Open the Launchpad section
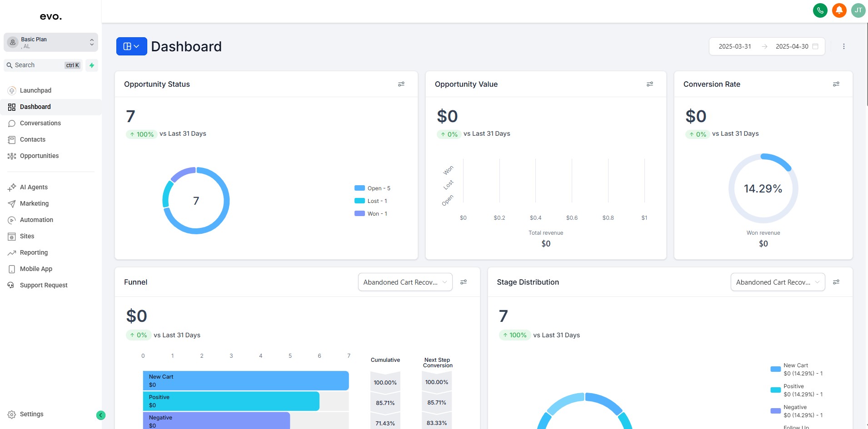 [x=36, y=90]
